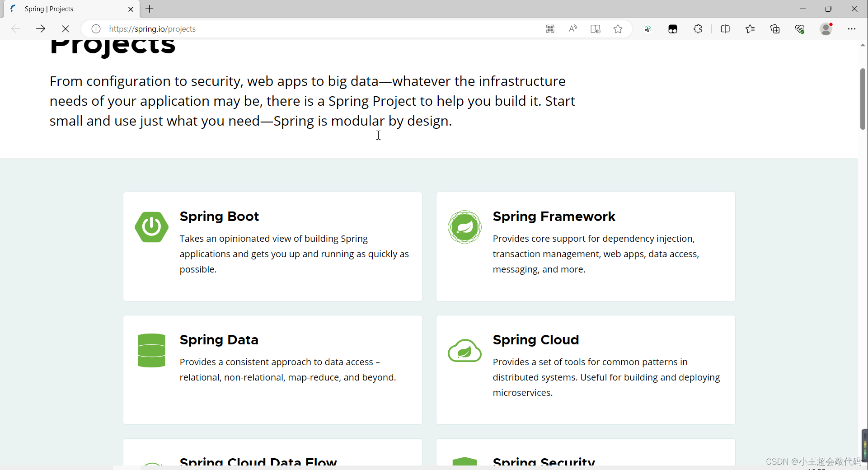Click the scrollbar up arrow
The width and height of the screenshot is (868, 470).
pos(863,45)
